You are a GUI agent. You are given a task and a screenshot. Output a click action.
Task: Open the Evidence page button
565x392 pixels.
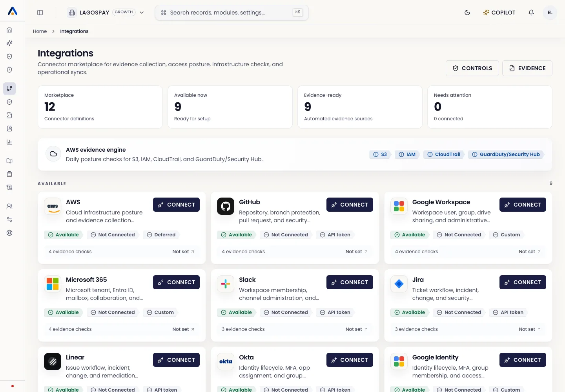[527, 68]
